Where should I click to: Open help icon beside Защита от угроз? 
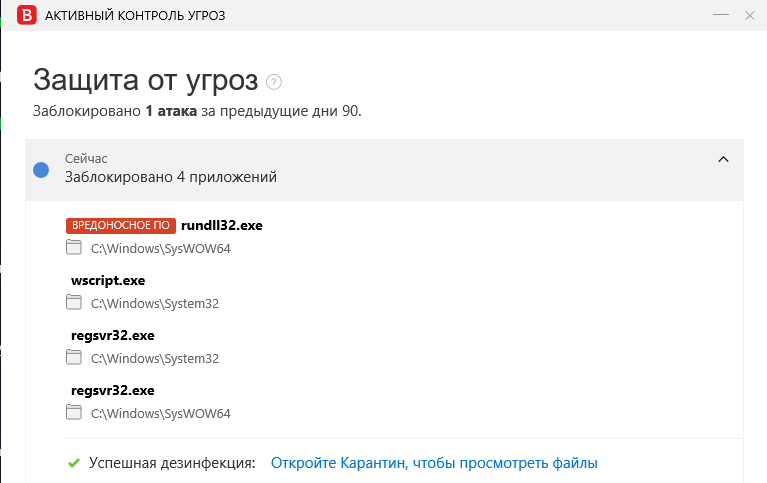click(274, 82)
